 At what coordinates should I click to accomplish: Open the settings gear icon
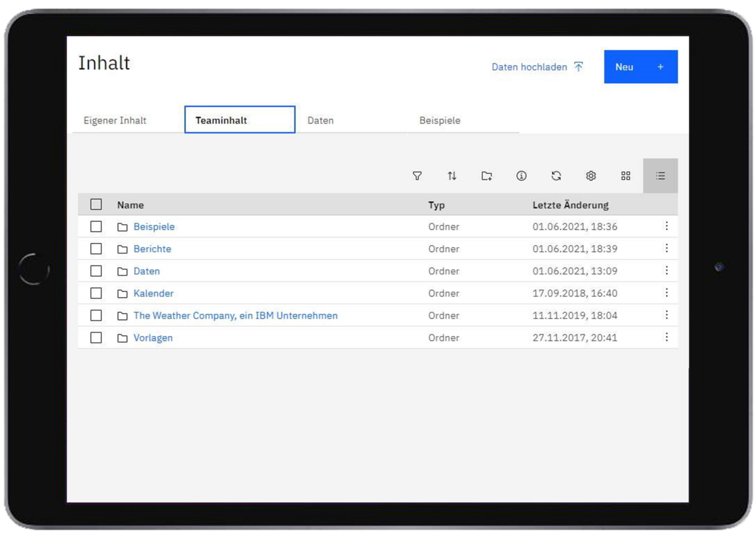point(591,176)
